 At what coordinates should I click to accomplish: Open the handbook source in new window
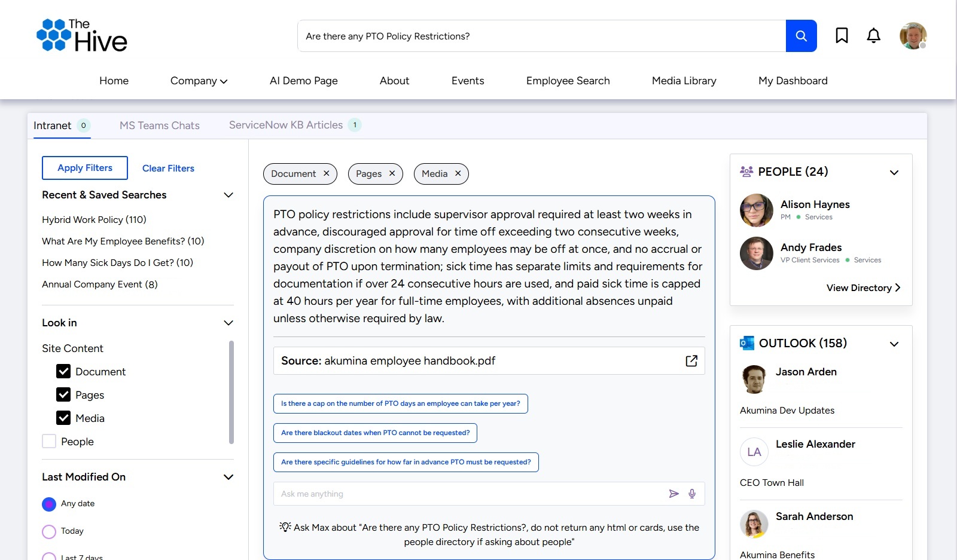[691, 361]
